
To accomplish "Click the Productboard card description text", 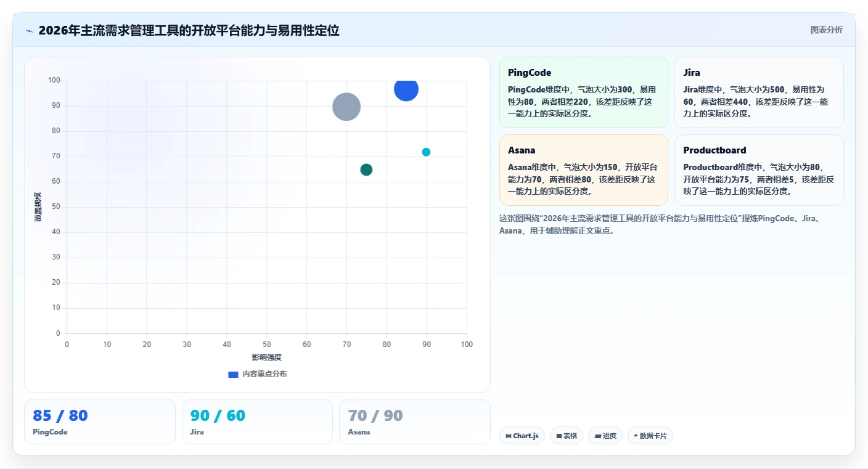I will click(759, 179).
